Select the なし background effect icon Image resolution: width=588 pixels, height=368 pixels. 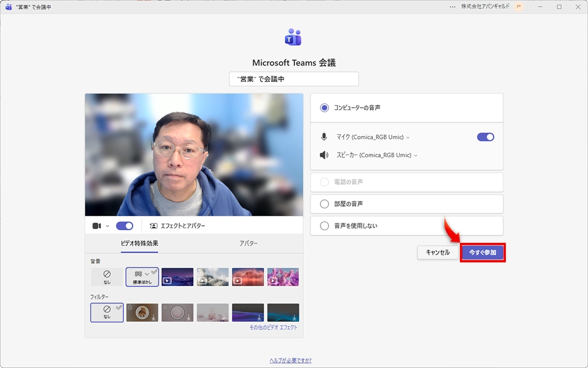[x=107, y=276]
